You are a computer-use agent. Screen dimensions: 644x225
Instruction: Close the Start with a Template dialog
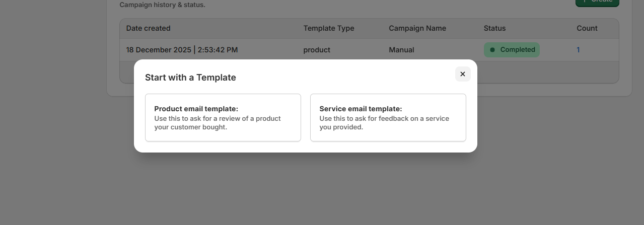click(x=463, y=74)
